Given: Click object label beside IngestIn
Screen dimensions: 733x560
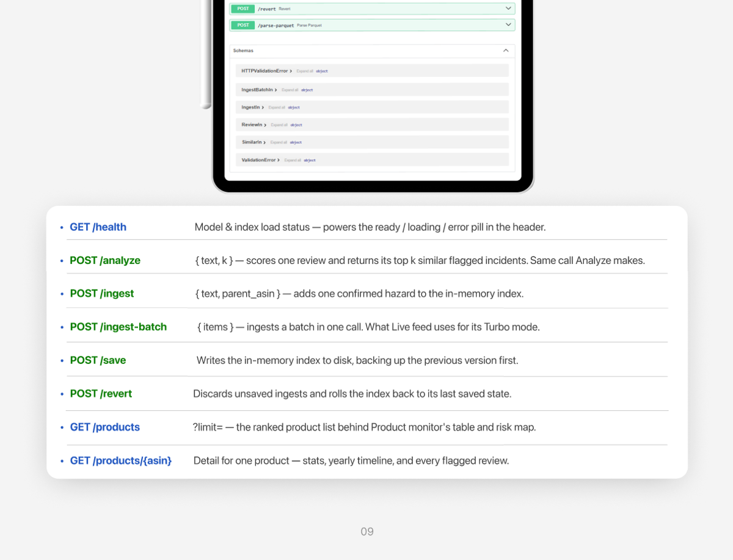Looking at the screenshot, I should point(294,107).
